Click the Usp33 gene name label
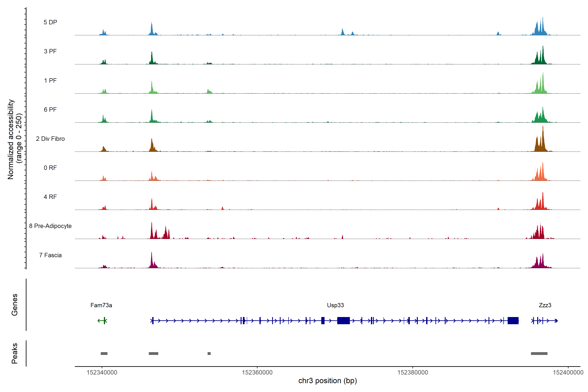The image size is (588, 392). (335, 305)
